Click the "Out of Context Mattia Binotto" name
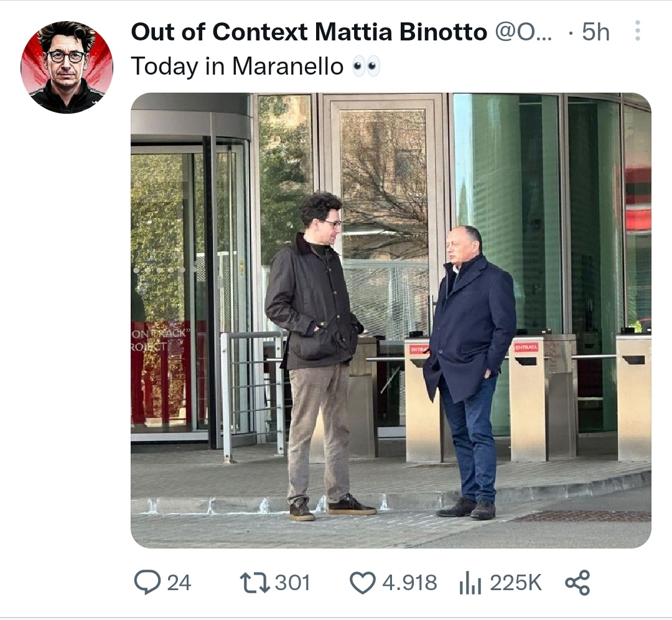The height and width of the screenshot is (620, 672). point(309,32)
